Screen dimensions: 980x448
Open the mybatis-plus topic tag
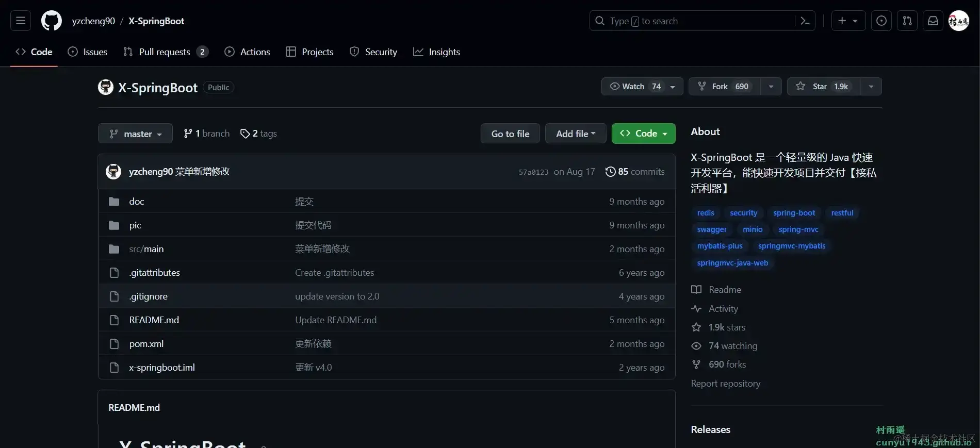(x=720, y=246)
